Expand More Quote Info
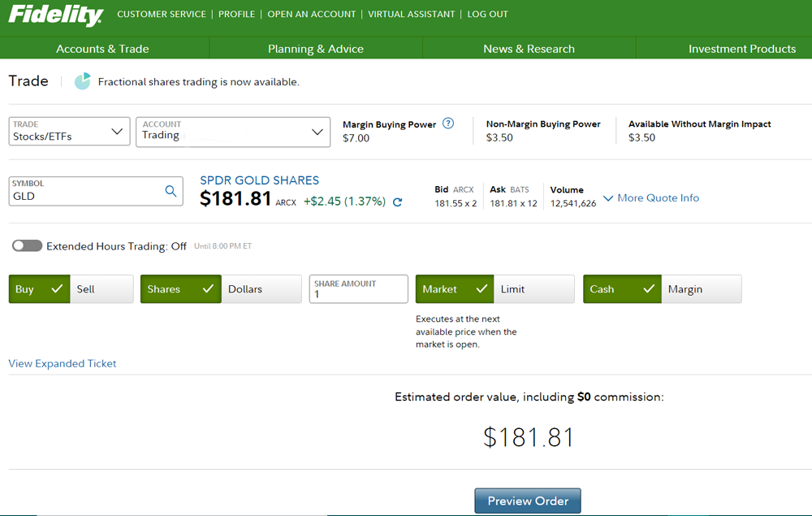 tap(650, 198)
